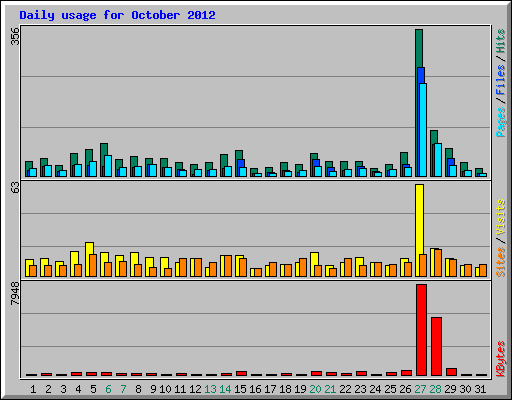Click green weekend day 20 label
512x400 pixels.
pos(315,389)
